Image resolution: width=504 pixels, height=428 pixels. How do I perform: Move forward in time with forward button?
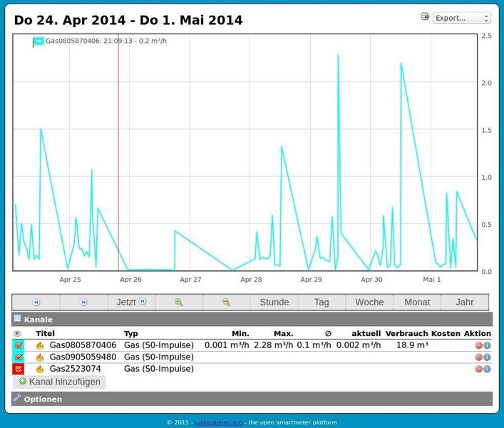click(83, 302)
